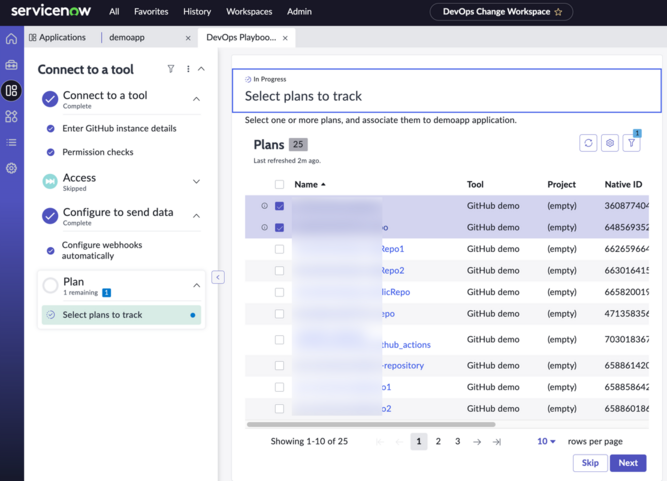Image resolution: width=667 pixels, height=481 pixels.
Task: Check the plan with Native ID 658860186
Action: (x=279, y=409)
